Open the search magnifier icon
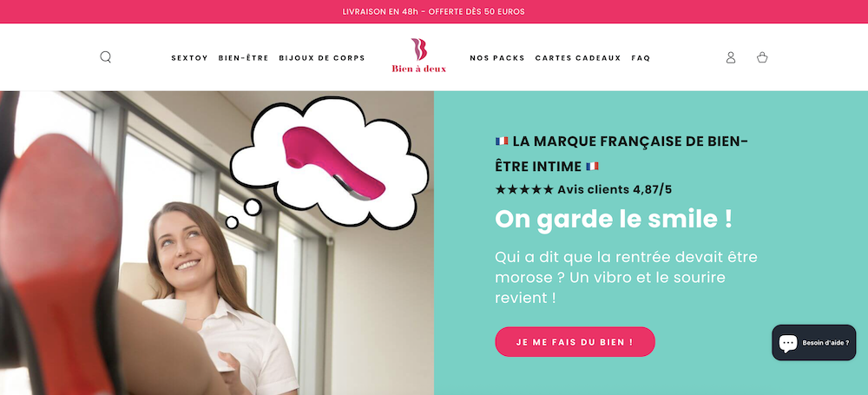Image resolution: width=868 pixels, height=395 pixels. click(x=105, y=57)
